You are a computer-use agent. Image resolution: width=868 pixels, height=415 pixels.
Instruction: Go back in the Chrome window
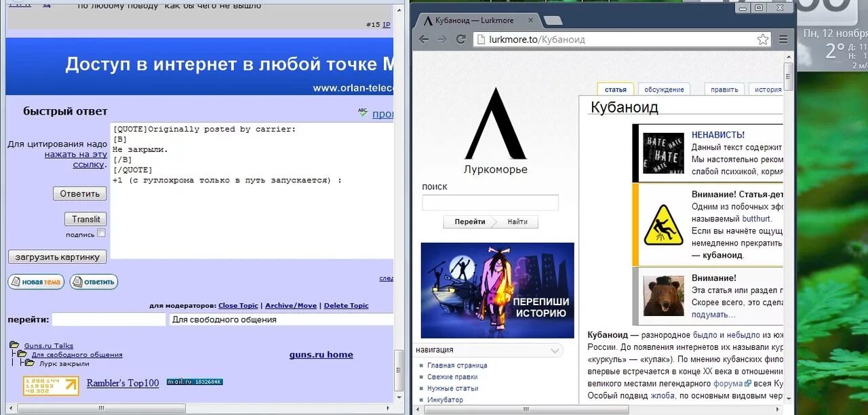click(x=424, y=39)
